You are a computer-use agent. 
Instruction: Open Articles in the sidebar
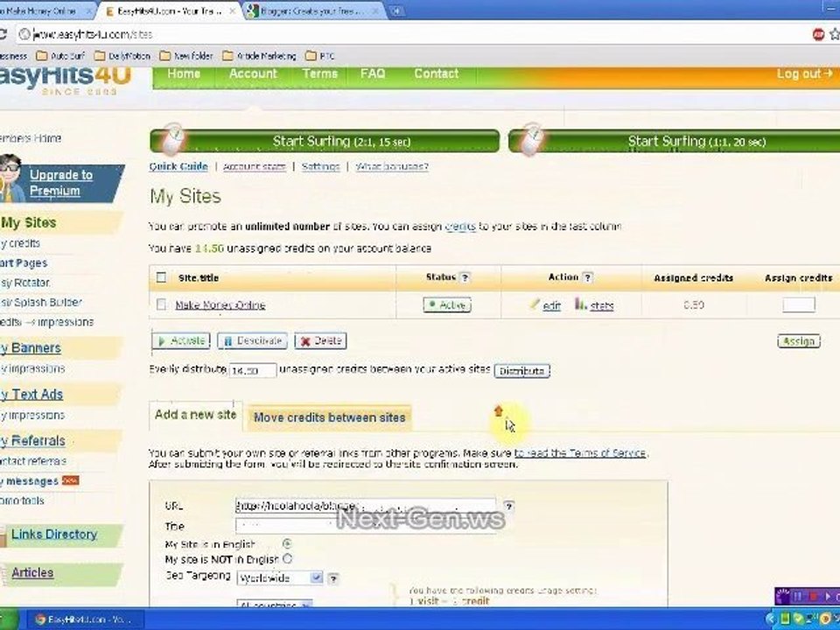[32, 572]
